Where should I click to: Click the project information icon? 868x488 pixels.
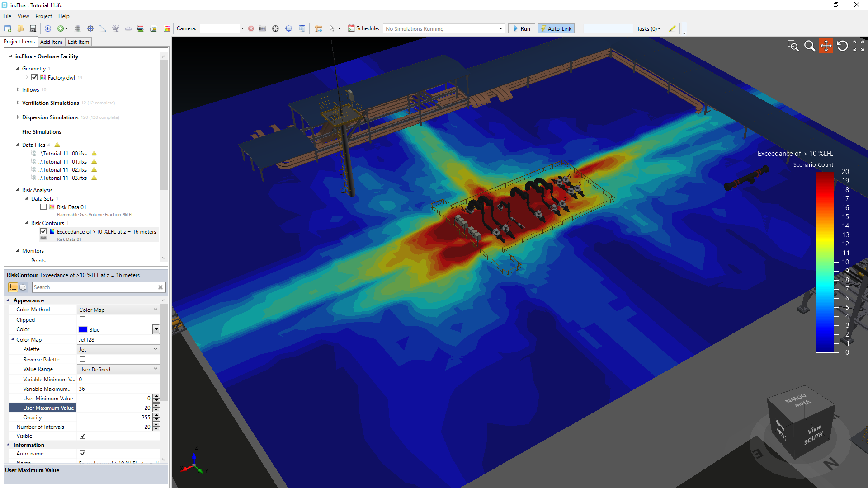click(x=48, y=28)
